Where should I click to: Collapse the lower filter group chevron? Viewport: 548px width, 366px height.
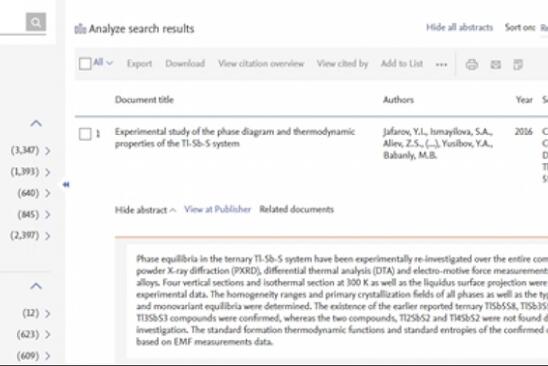[36, 286]
